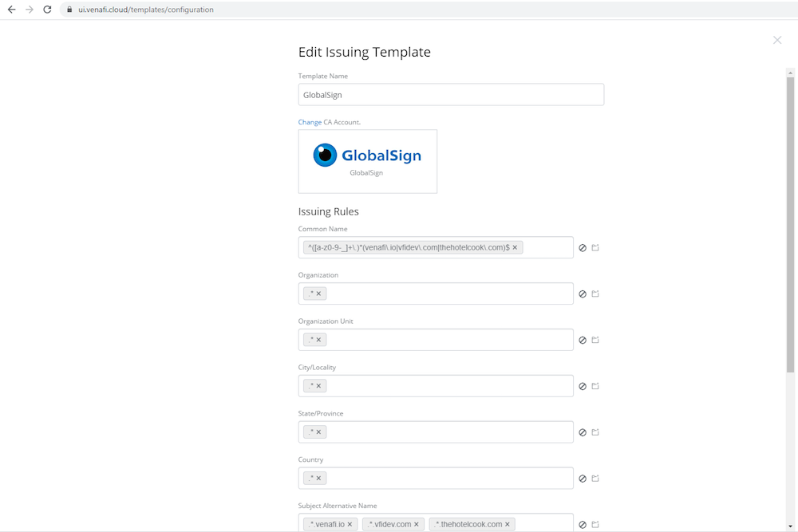
Task: Click prohibit icon for City/Locality
Action: [x=583, y=387]
